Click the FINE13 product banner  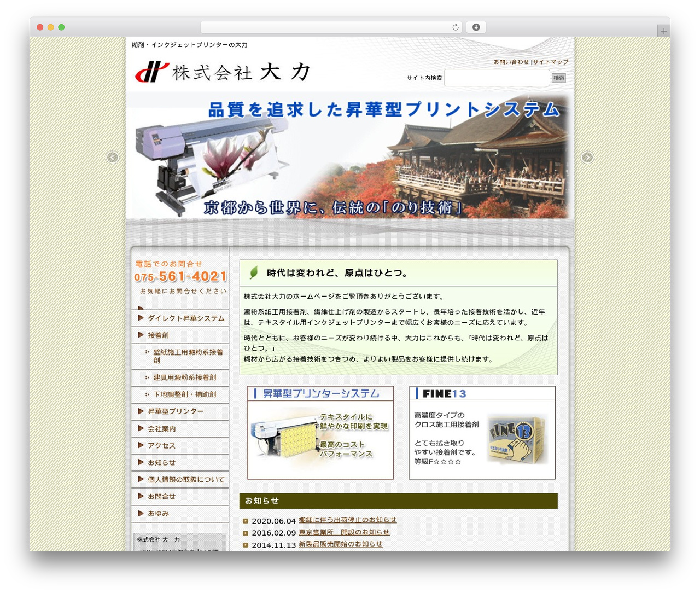click(x=482, y=433)
